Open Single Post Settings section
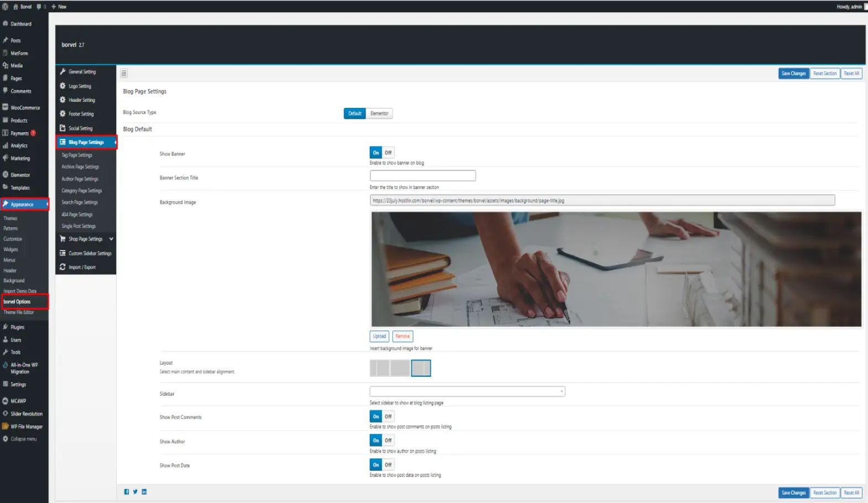Image resolution: width=868 pixels, height=503 pixels. click(x=79, y=226)
